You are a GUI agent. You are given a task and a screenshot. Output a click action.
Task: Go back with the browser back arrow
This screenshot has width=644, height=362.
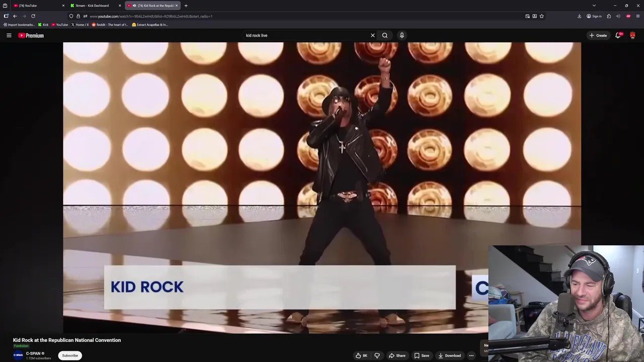pyautogui.click(x=15, y=16)
